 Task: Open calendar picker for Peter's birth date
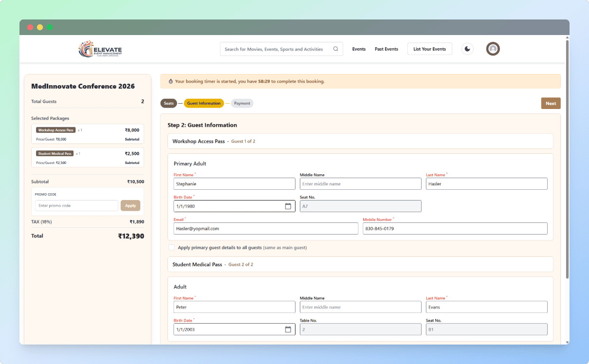click(288, 329)
